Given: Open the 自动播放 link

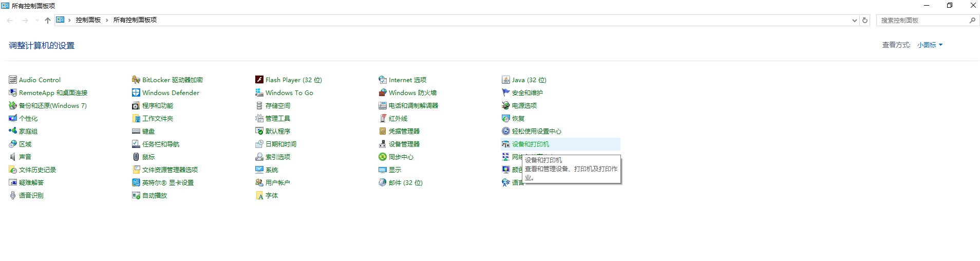Looking at the screenshot, I should (x=155, y=195).
